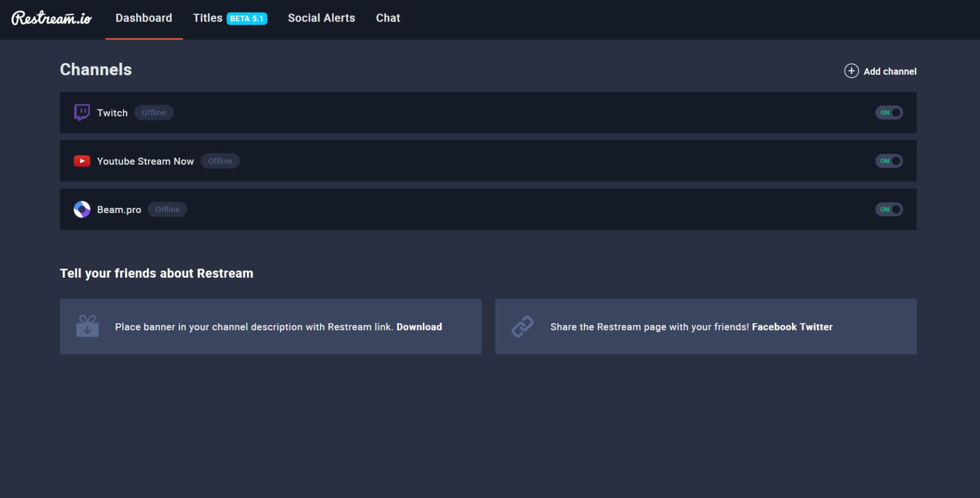Switch to the Social Alerts tab
Viewport: 980px width, 498px height.
(x=322, y=18)
